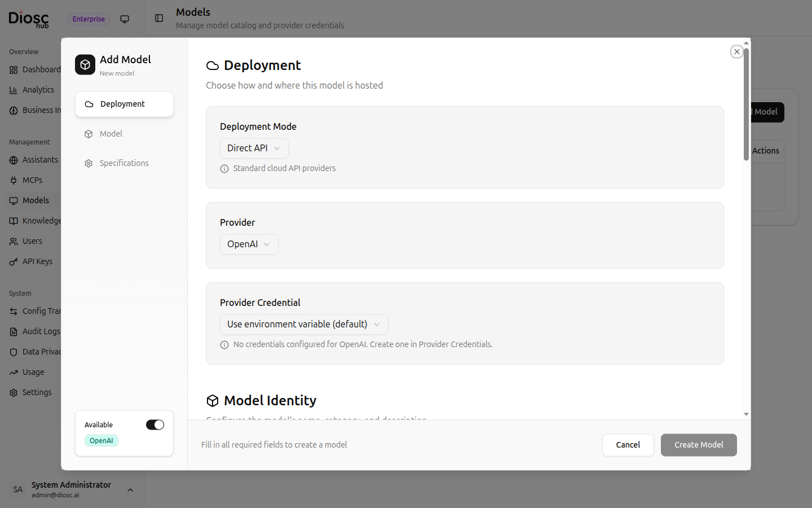
Task: Click the info icon beside No credentials configured
Action: pyautogui.click(x=224, y=345)
